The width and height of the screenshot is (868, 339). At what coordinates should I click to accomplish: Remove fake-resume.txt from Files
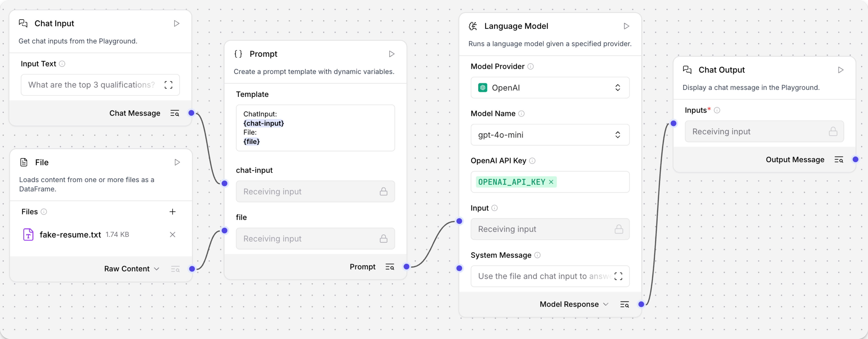click(173, 235)
